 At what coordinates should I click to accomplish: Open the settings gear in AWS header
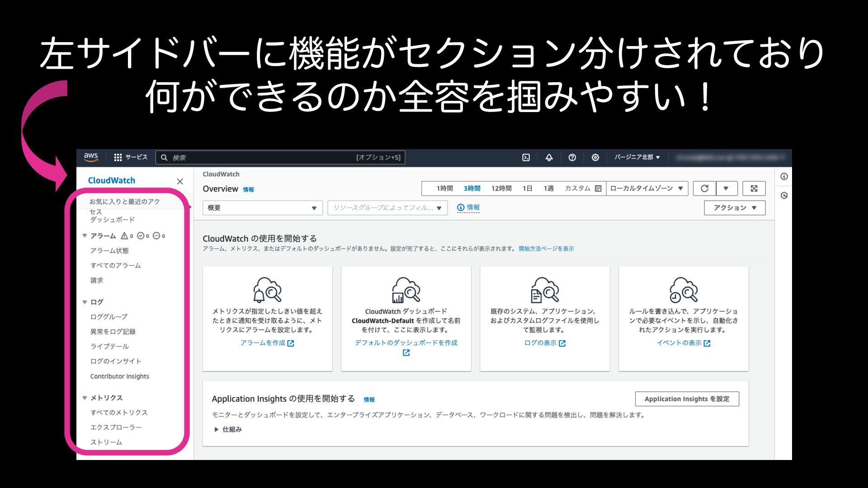point(595,157)
